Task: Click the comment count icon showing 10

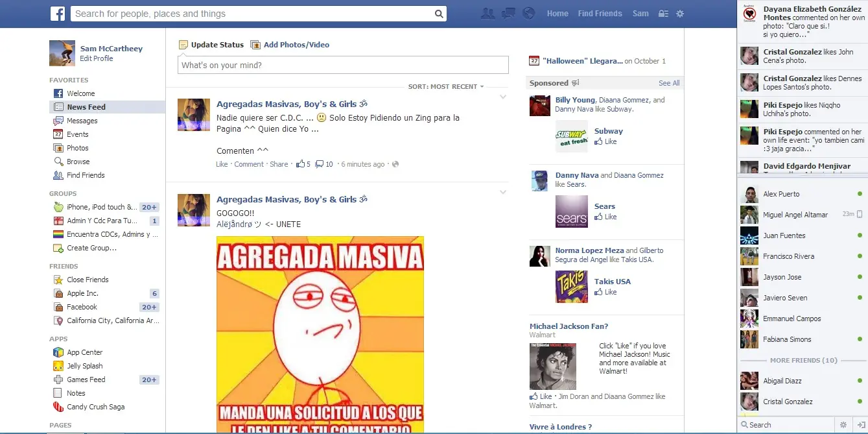Action: pyautogui.click(x=319, y=164)
